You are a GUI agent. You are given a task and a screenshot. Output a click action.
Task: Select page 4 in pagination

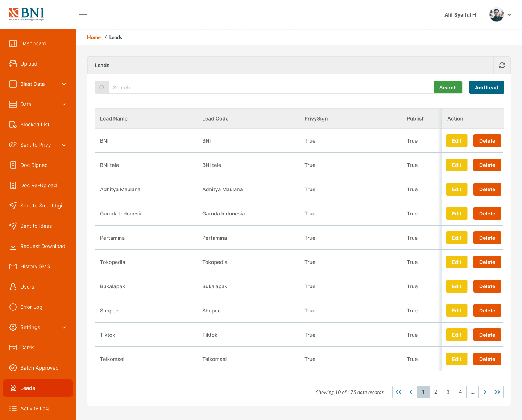click(460, 392)
